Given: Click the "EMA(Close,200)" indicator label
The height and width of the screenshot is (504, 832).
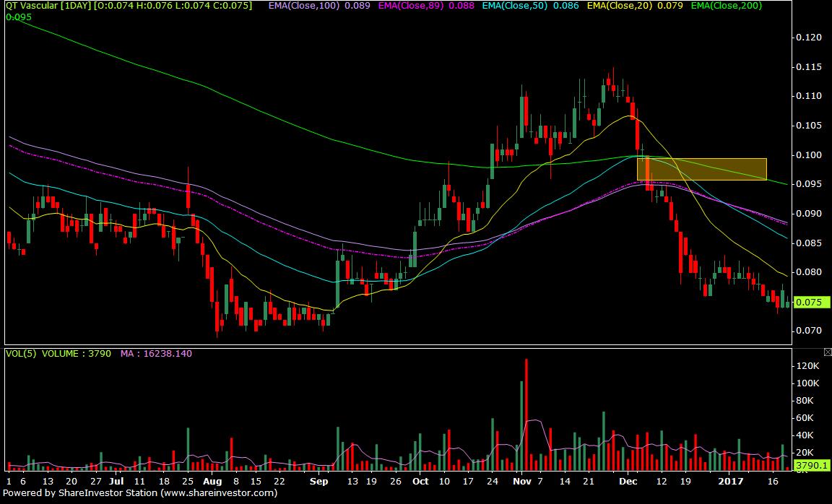Looking at the screenshot, I should (727, 6).
